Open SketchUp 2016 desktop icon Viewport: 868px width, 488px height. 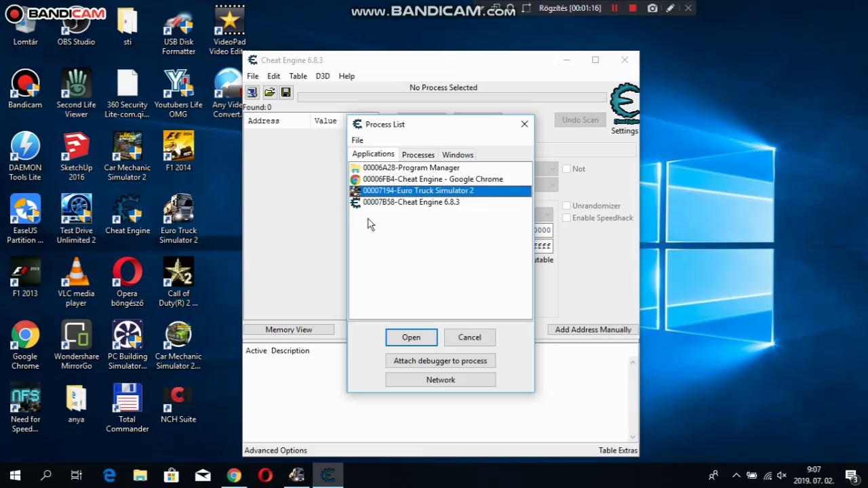pyautogui.click(x=76, y=157)
